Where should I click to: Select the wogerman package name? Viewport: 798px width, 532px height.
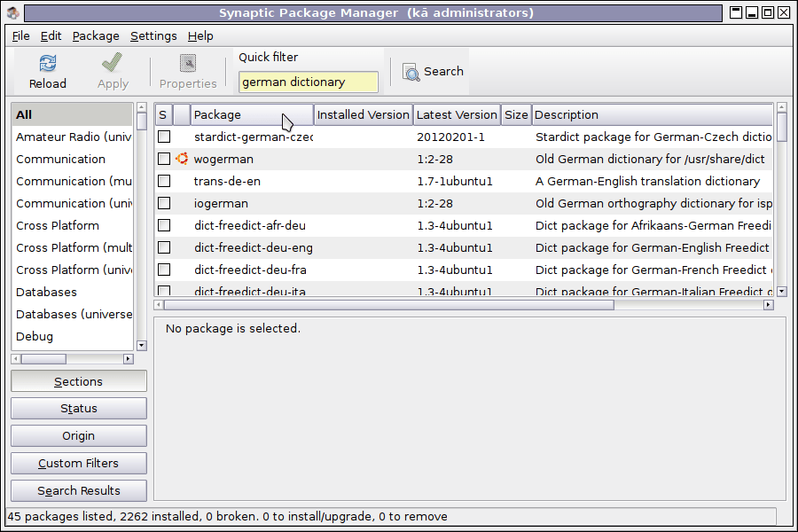coord(223,159)
